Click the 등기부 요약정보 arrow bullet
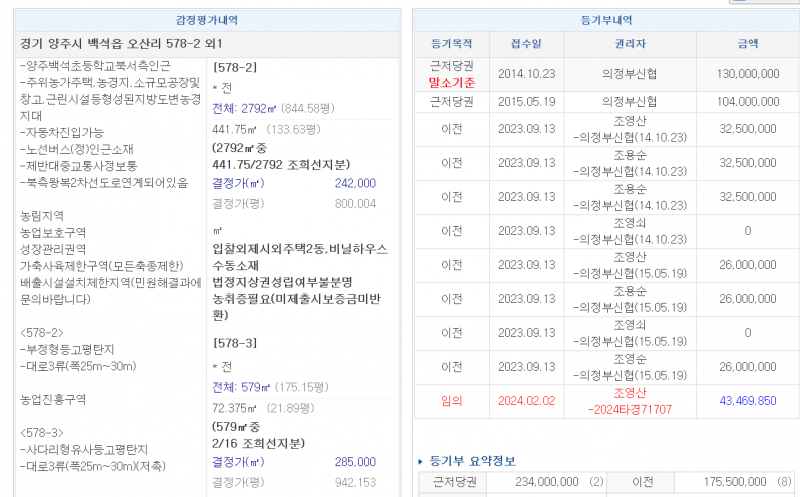This screenshot has height=497, width=800. 420,461
